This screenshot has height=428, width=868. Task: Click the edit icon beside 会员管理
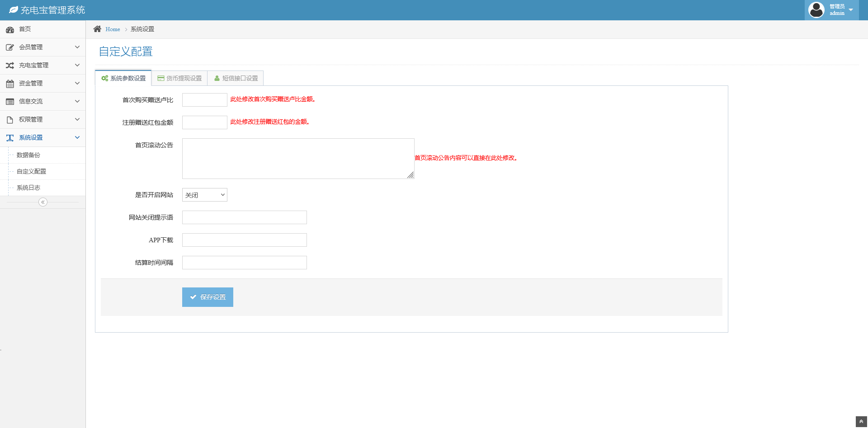(10, 47)
